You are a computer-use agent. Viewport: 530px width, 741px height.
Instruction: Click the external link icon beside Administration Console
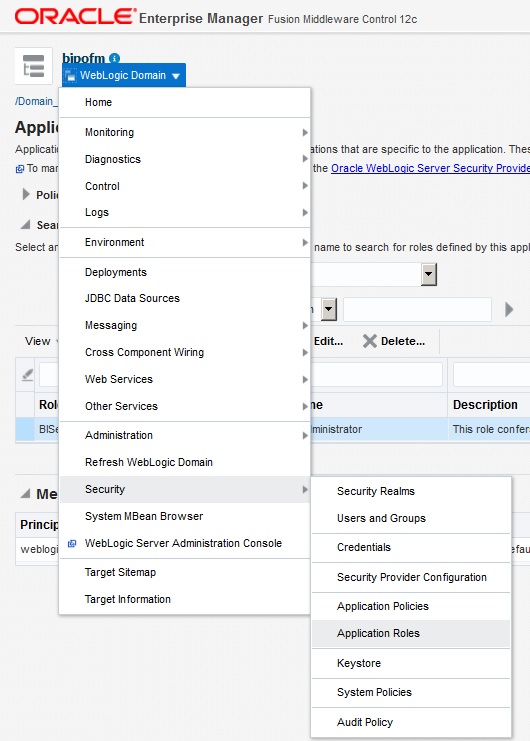click(72, 543)
